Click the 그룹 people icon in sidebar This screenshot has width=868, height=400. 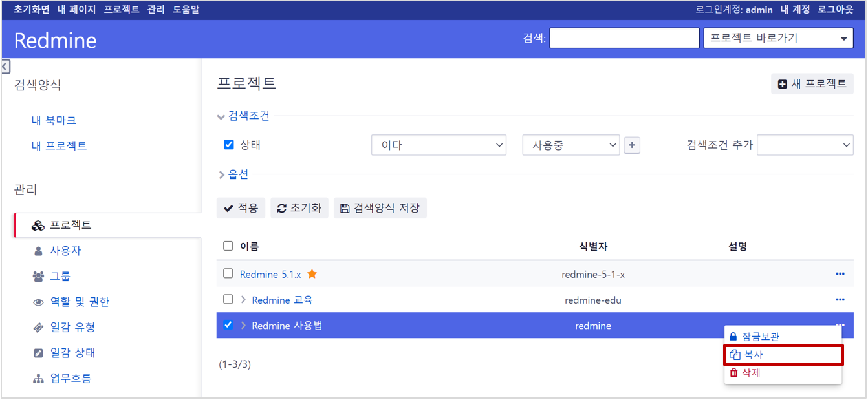point(38,277)
